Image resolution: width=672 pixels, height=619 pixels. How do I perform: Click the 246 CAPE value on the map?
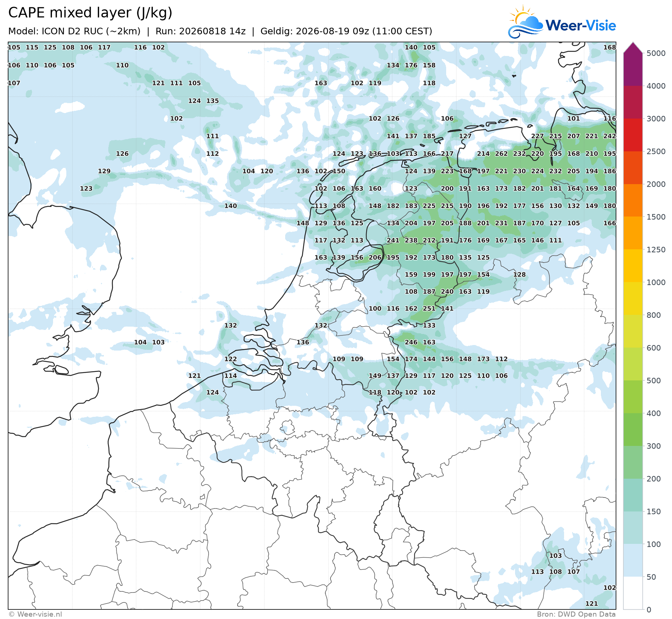coord(411,342)
